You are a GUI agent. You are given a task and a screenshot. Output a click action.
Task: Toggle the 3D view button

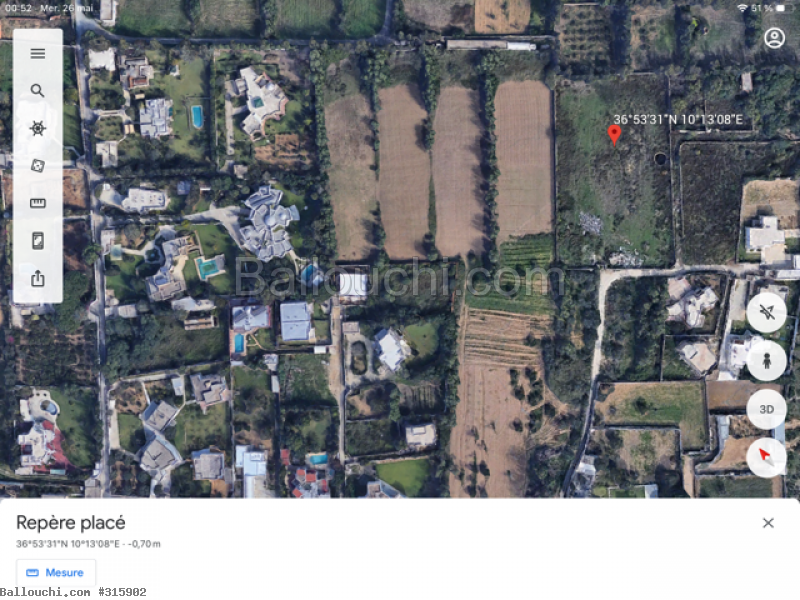pyautogui.click(x=766, y=409)
